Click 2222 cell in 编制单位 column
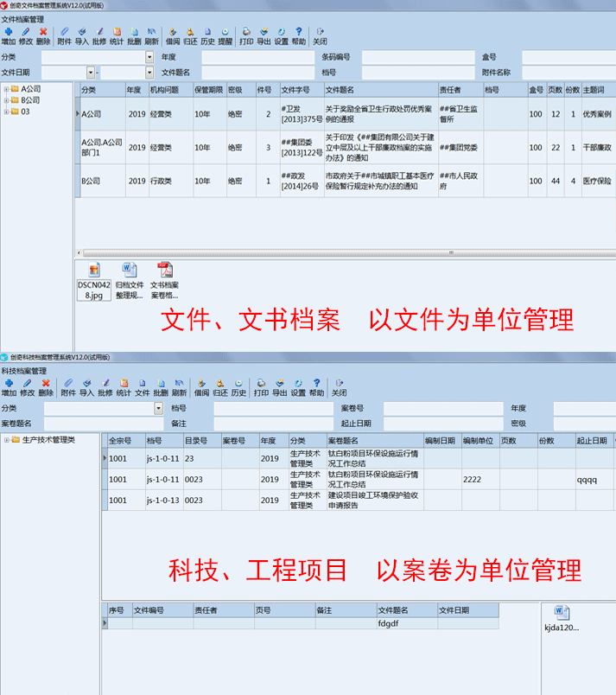The width and height of the screenshot is (616, 695). [480, 479]
